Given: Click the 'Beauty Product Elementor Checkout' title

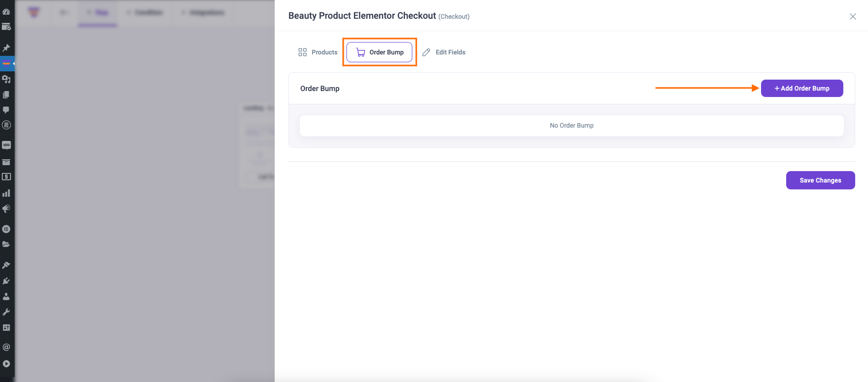Looking at the screenshot, I should 362,16.
